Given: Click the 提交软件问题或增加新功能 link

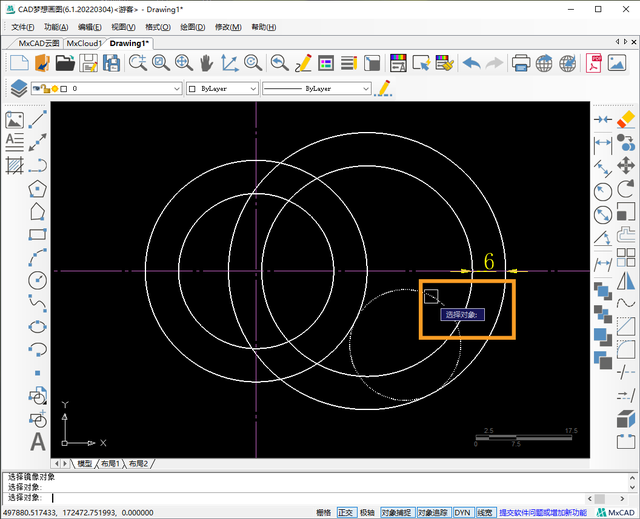Looking at the screenshot, I should [543, 512].
